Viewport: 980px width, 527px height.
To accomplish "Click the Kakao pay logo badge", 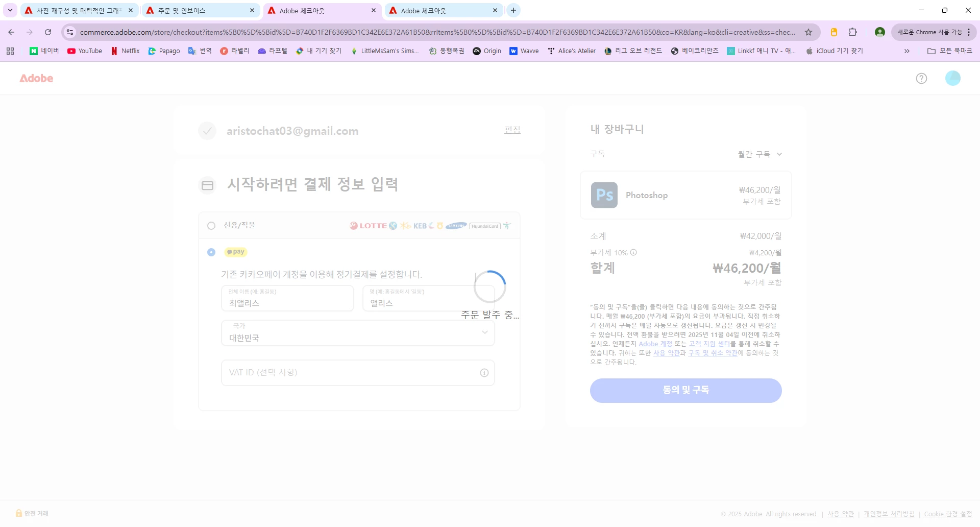I will coord(236,252).
